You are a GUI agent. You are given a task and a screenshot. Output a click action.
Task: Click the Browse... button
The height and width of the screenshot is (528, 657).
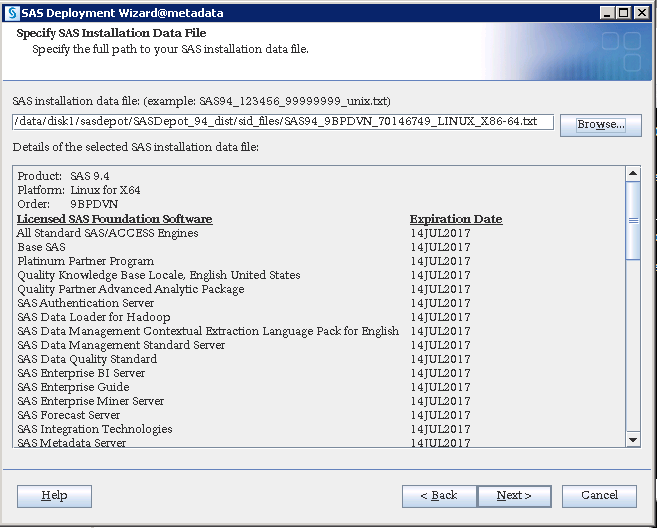[600, 125]
